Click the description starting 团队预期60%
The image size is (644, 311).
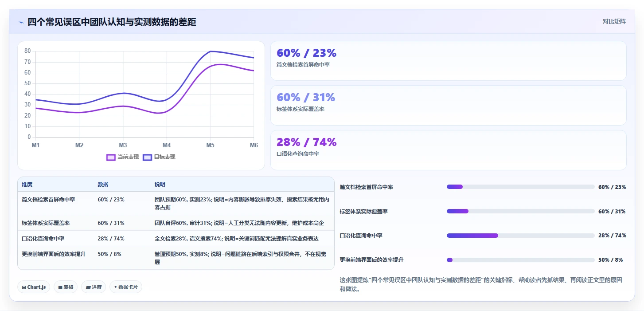click(242, 203)
